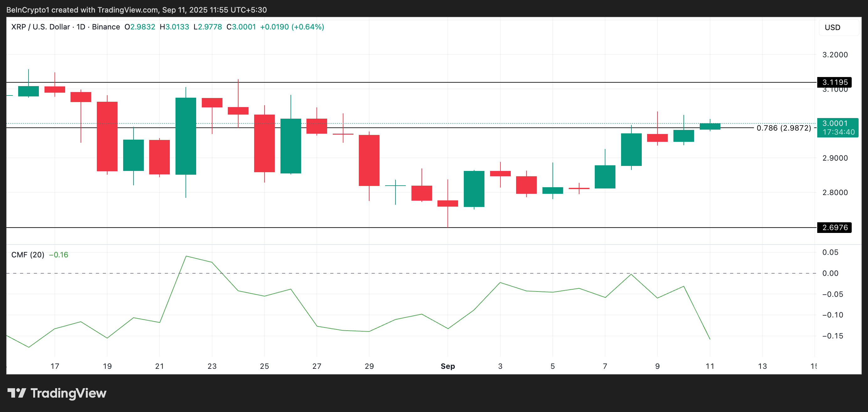Click the TradingView wordmark text
Image resolution: width=868 pixels, height=412 pixels.
pos(68,393)
